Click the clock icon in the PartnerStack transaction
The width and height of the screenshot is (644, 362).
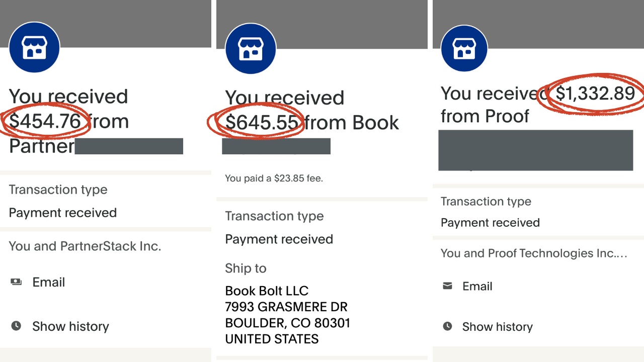(x=16, y=326)
